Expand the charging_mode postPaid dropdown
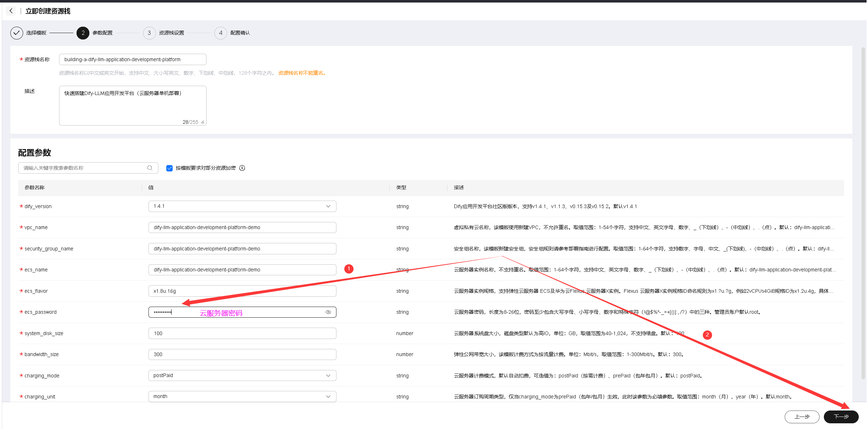Image resolution: width=868 pixels, height=429 pixels. click(242, 375)
